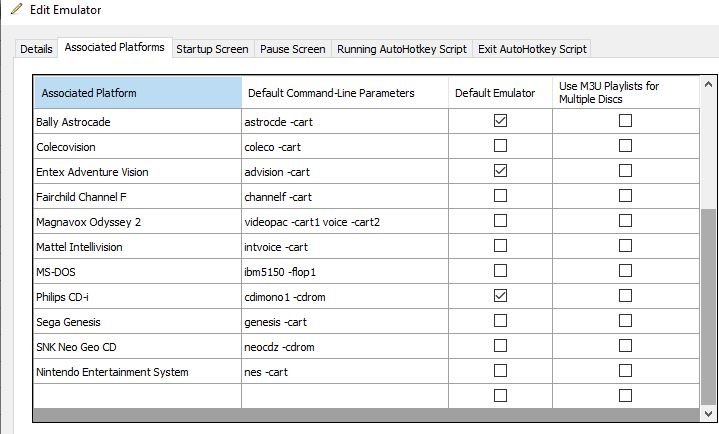Check M3U Playlists in the empty new row
Image resolution: width=719 pixels, height=434 pixels.
click(625, 395)
